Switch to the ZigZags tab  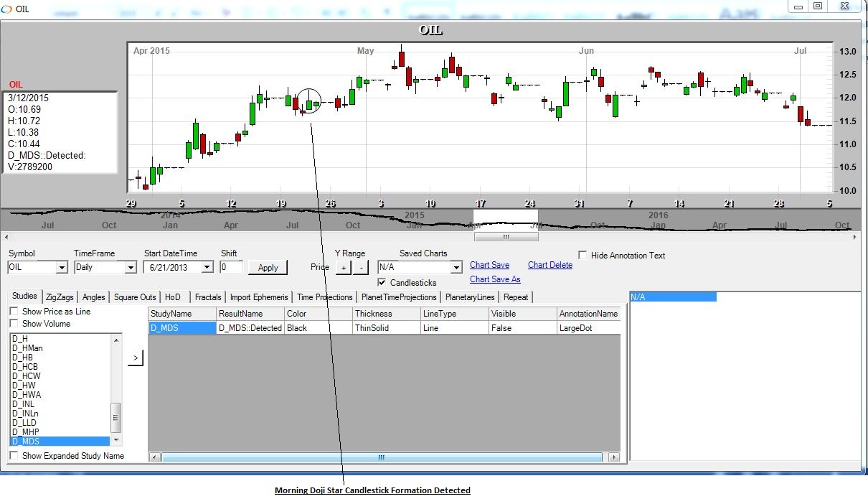[60, 297]
